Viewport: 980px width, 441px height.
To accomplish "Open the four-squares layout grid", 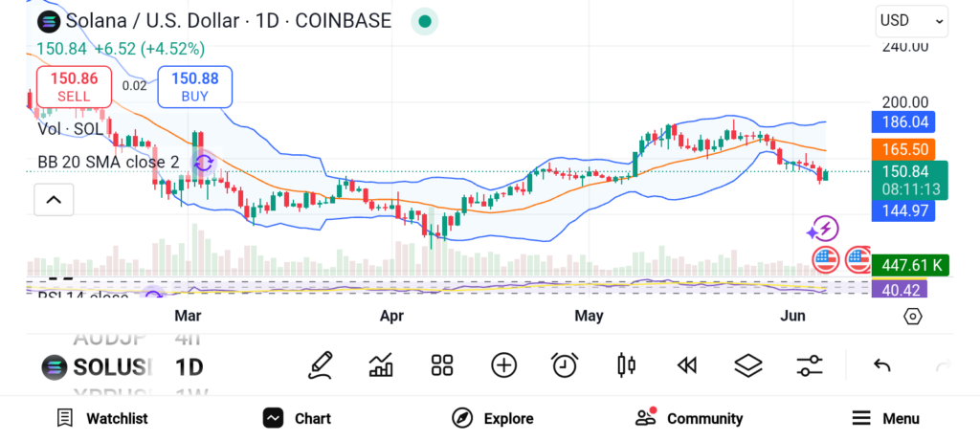I will [x=442, y=365].
